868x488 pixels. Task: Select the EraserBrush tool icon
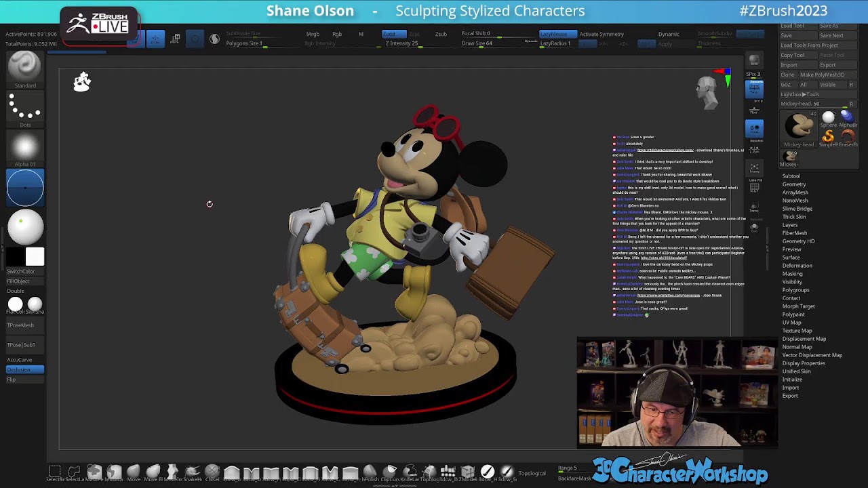tap(848, 138)
